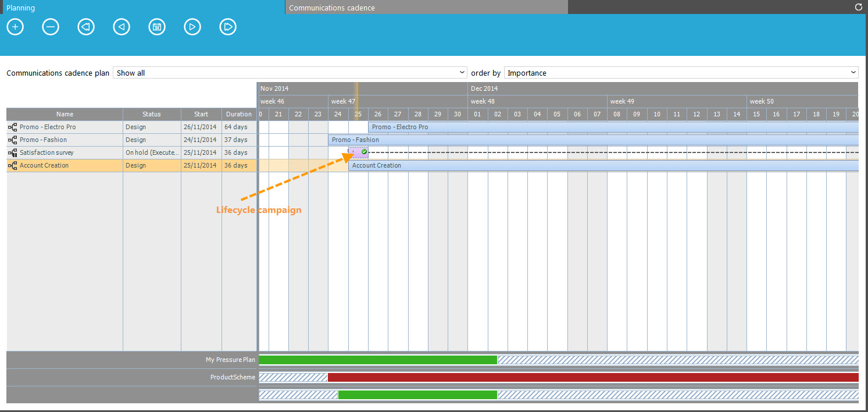868x412 pixels.
Task: Jump far back with double-left arrow icon
Action: pyautogui.click(x=86, y=27)
